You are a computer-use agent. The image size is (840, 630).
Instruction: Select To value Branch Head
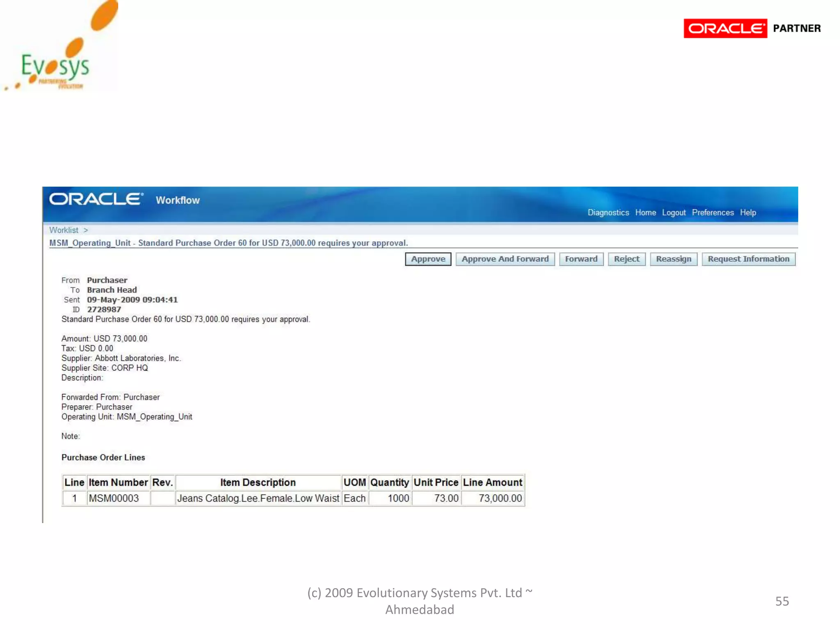click(x=112, y=290)
